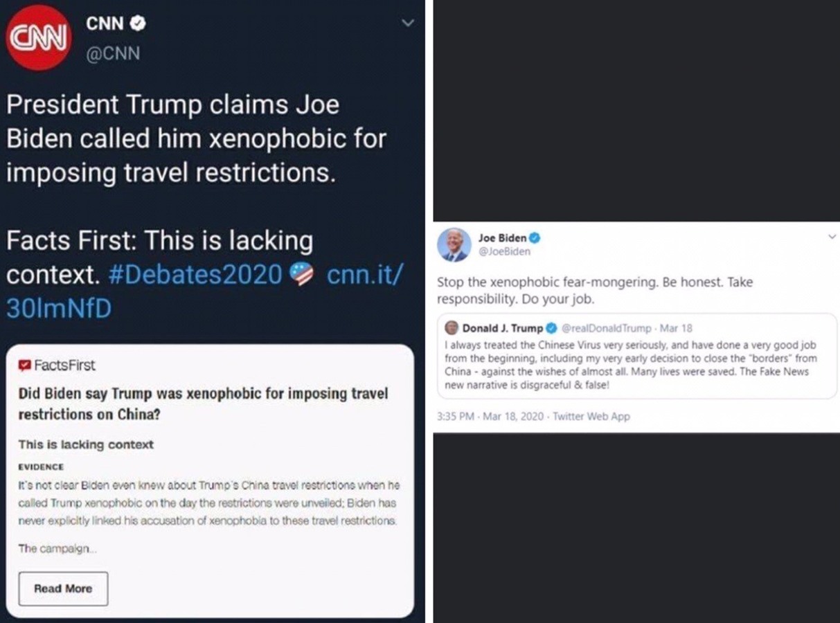
Task: Click the FactsFirst logo icon in card
Action: click(x=26, y=365)
